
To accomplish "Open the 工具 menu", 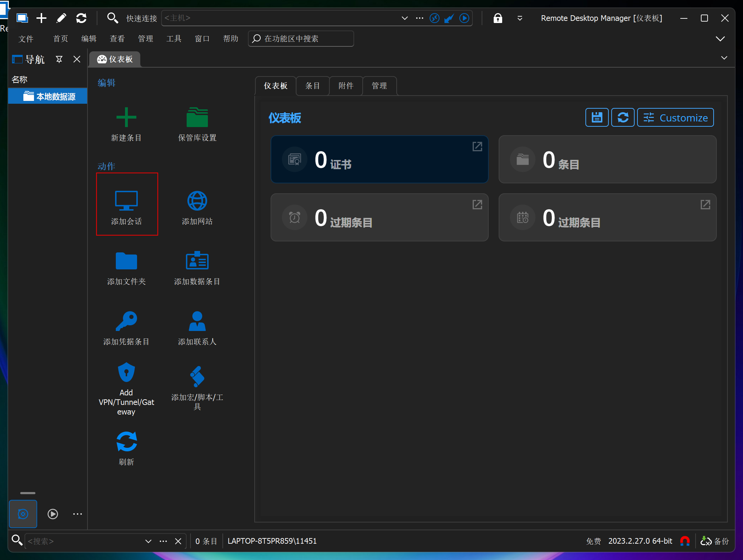I will coord(174,39).
